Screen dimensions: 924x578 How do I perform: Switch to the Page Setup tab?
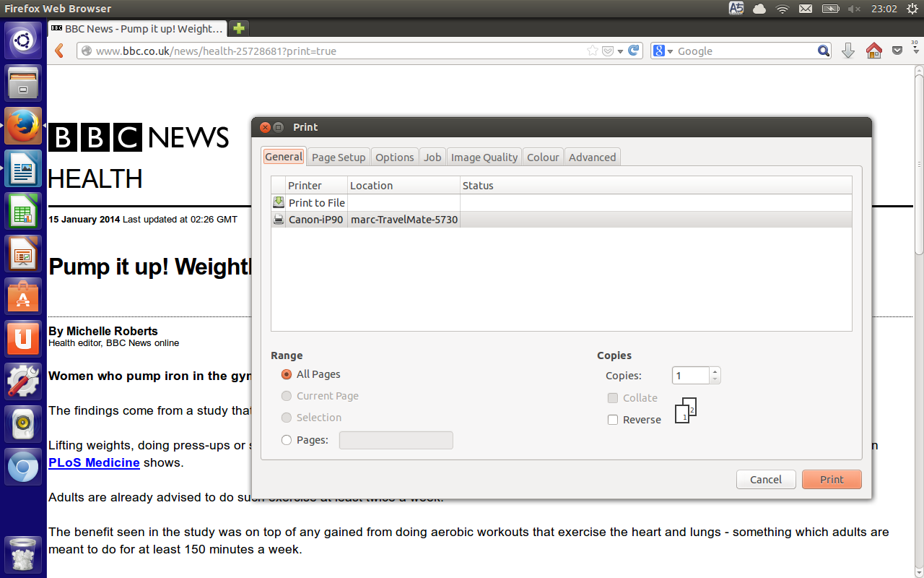point(339,158)
